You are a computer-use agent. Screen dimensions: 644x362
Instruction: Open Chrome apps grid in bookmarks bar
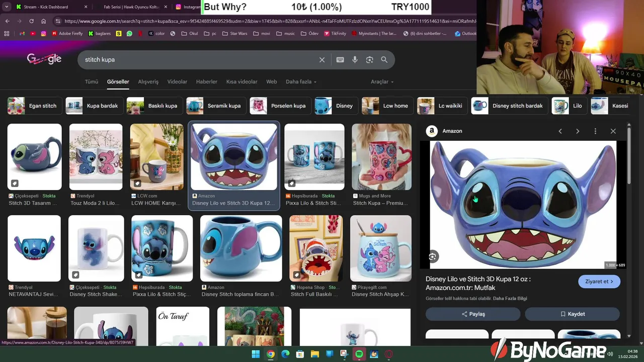(7, 34)
